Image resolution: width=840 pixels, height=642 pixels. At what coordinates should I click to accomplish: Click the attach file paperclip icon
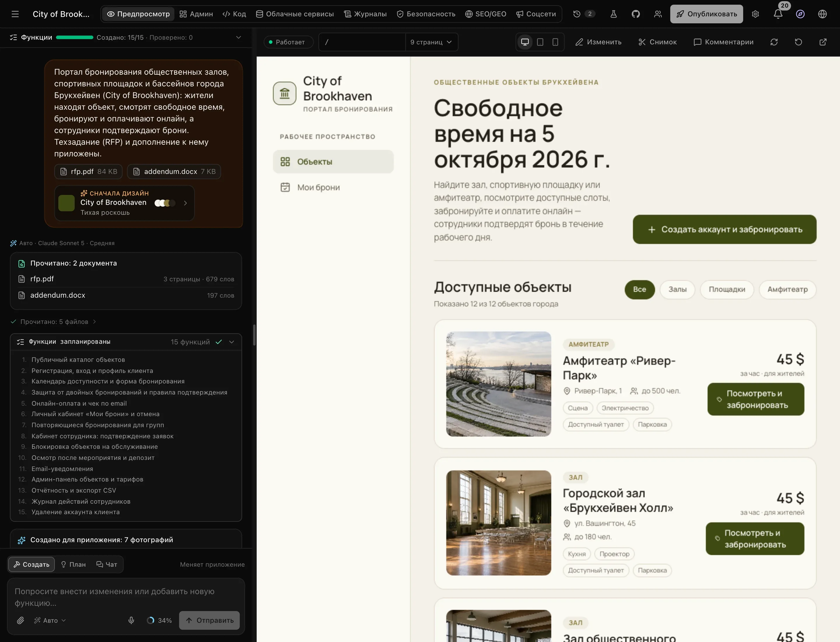(21, 620)
